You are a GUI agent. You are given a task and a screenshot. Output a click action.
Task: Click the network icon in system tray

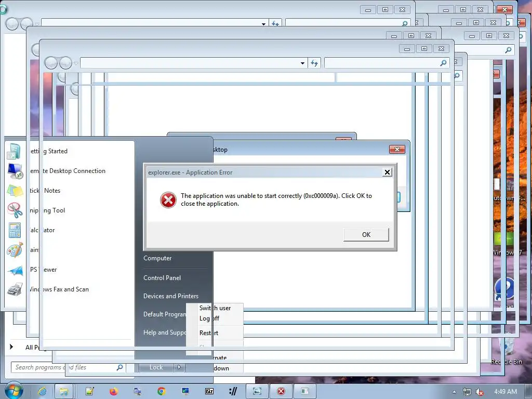click(467, 392)
